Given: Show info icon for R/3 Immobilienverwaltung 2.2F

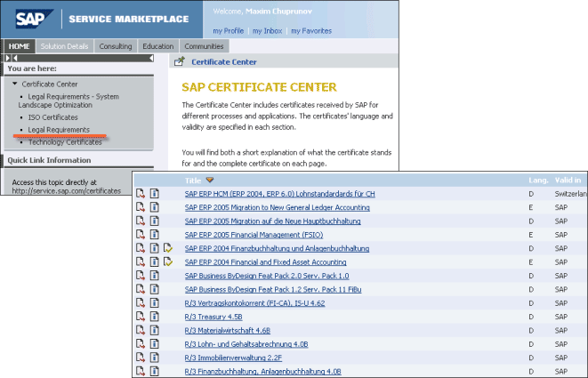Looking at the screenshot, I should tap(155, 358).
